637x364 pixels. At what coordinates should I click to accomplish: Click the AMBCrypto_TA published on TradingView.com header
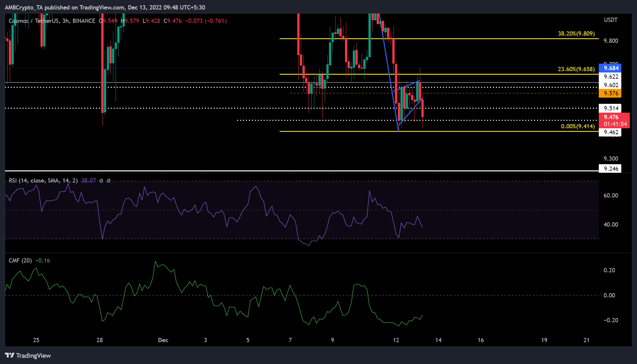click(105, 7)
